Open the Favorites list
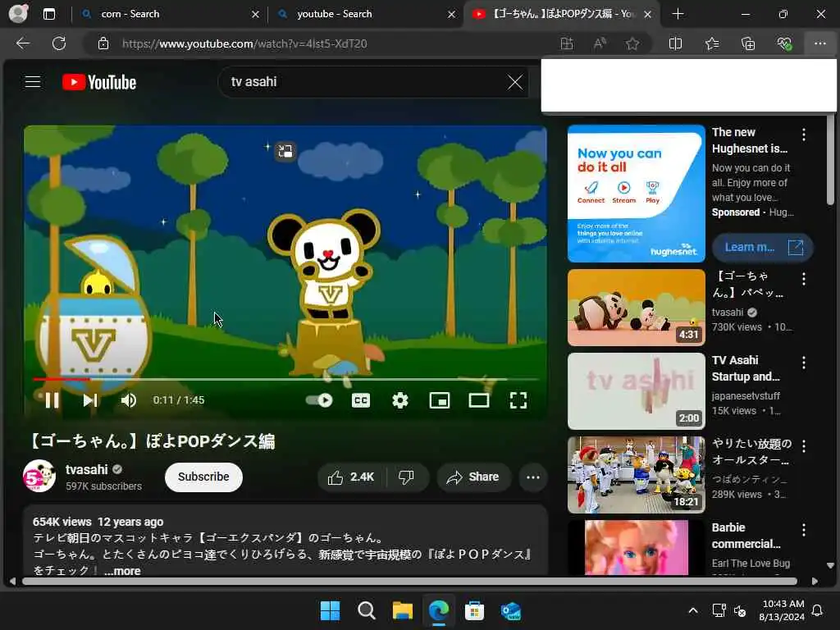840x630 pixels. (712, 43)
